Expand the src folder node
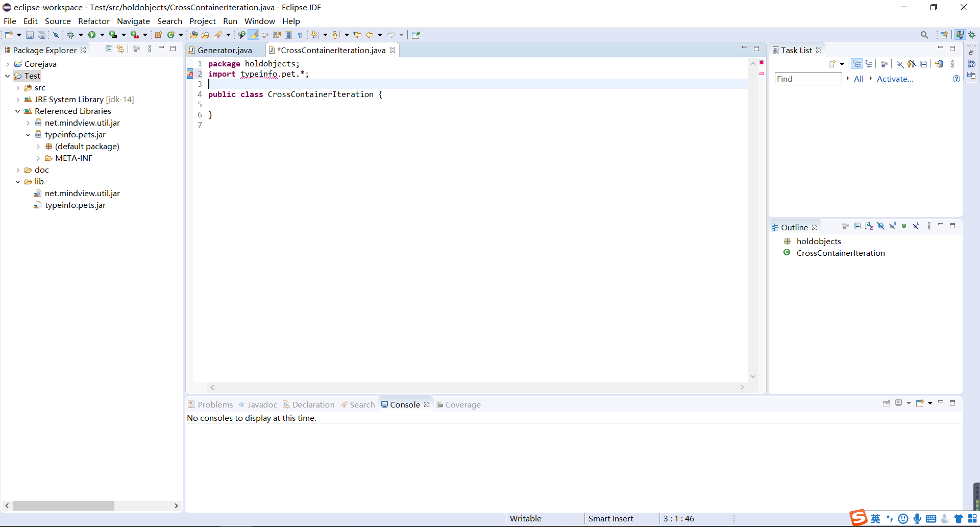The width and height of the screenshot is (980, 527). 18,88
